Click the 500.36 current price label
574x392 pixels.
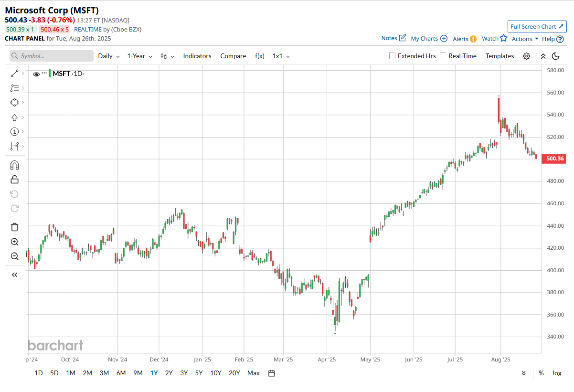[553, 159]
